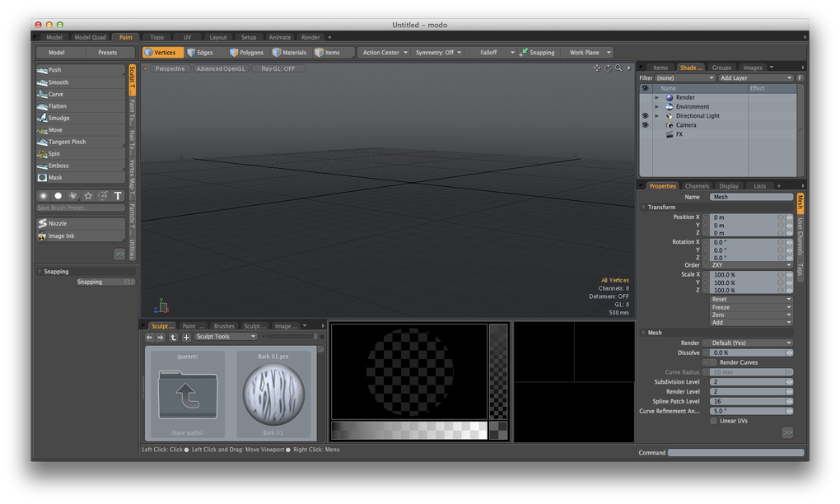This screenshot has width=840, height=504.
Task: Open the Add Layer dropdown
Action: 755,78
